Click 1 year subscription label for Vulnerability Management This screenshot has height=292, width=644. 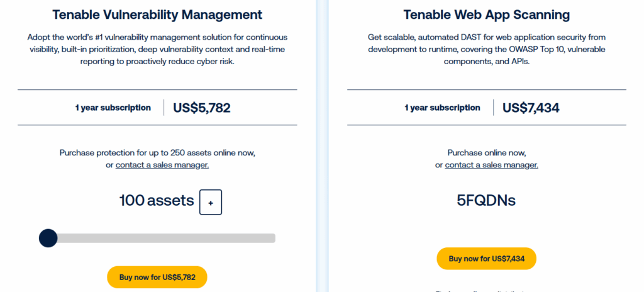tap(113, 108)
